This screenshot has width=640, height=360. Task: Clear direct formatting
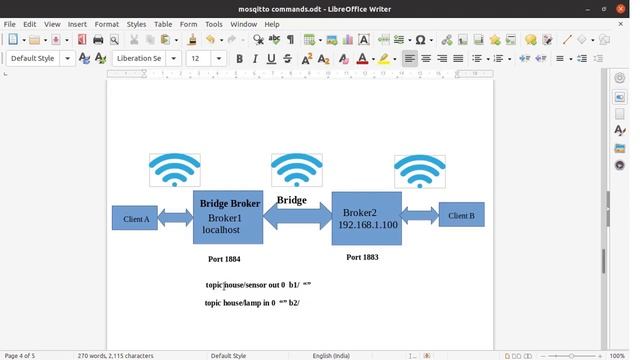(x=344, y=59)
